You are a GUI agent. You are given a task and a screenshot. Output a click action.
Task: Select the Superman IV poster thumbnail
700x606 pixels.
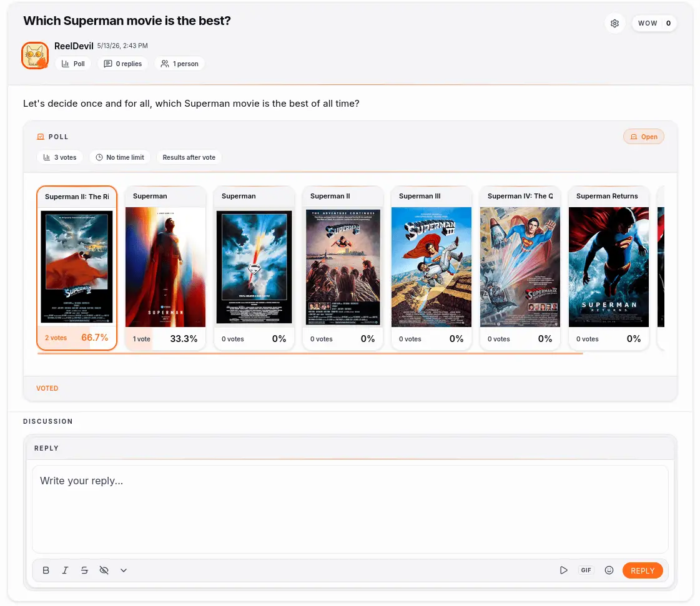[520, 267]
